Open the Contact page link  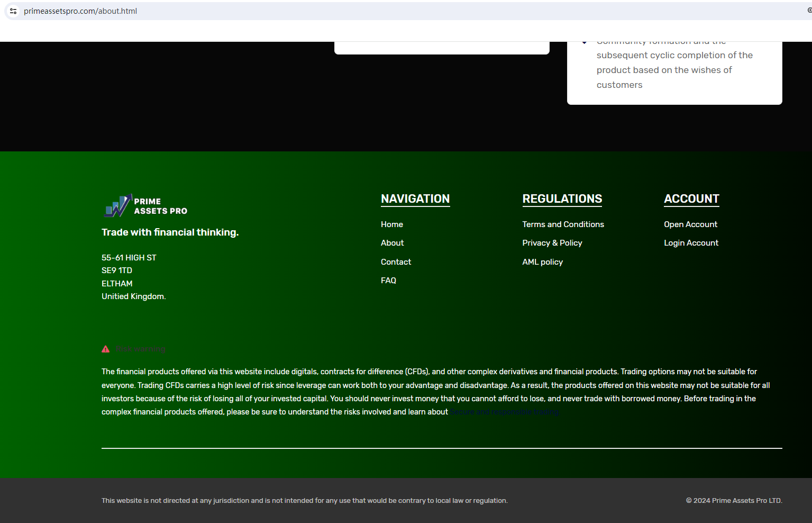[396, 262]
